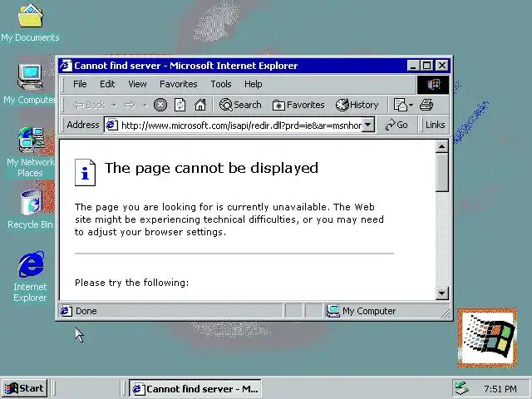Click the Forward arrow button

tap(130, 106)
